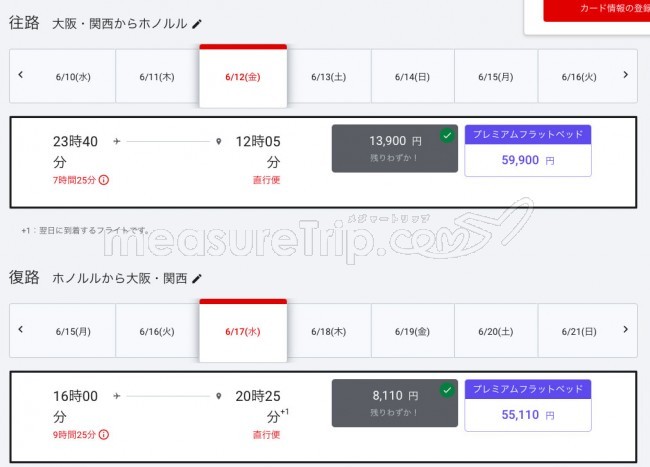
Task: Toggle the selected 8,110円 return fare
Action: [x=395, y=403]
